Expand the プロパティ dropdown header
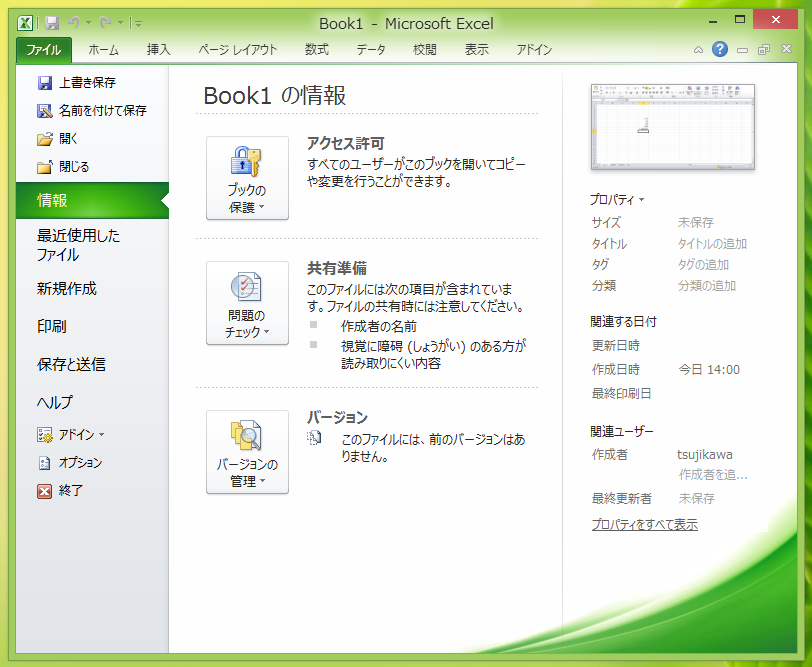The image size is (812, 667). tap(618, 199)
